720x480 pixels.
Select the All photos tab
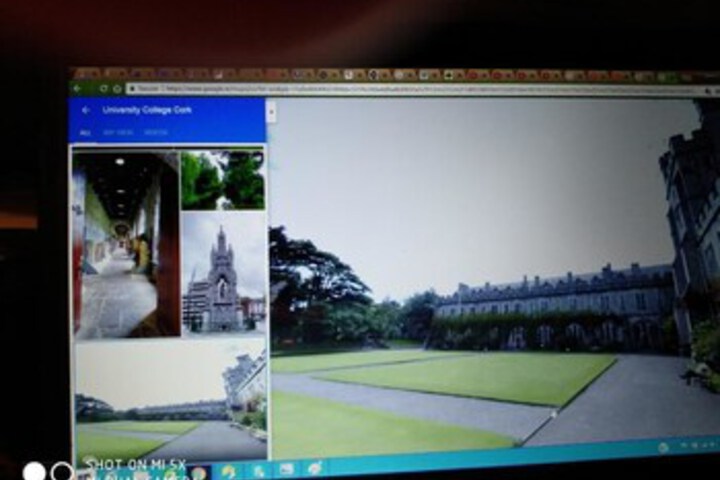tap(85, 133)
